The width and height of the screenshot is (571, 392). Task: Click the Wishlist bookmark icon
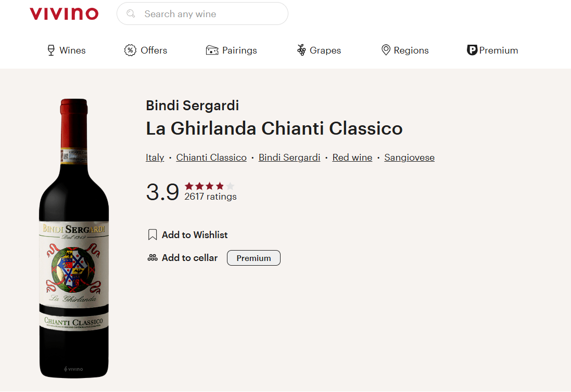tap(153, 235)
